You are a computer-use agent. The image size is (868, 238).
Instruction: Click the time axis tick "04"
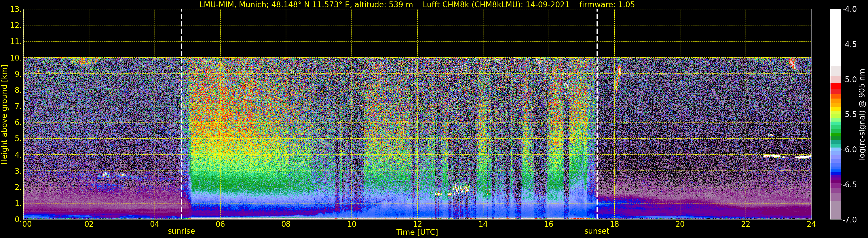point(155,224)
